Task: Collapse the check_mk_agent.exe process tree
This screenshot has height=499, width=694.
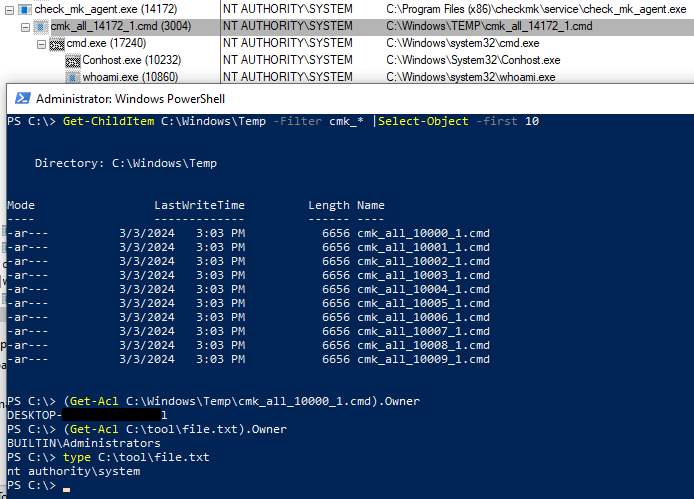Action: (10, 9)
